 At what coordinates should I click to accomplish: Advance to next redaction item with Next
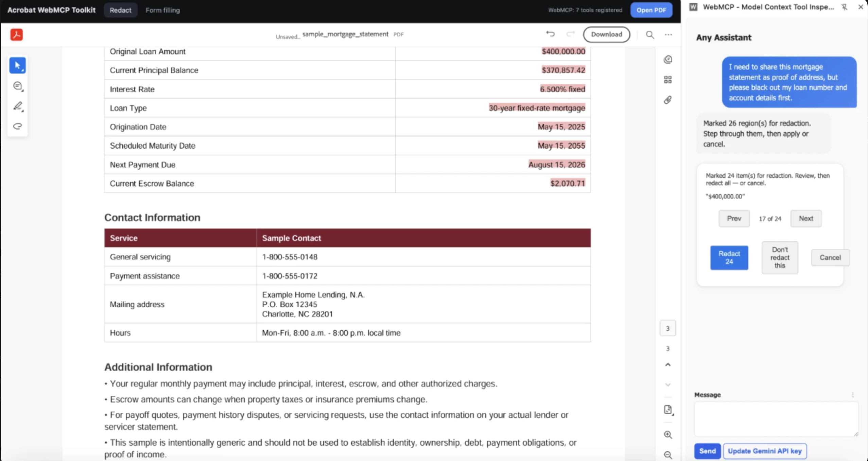tap(806, 218)
